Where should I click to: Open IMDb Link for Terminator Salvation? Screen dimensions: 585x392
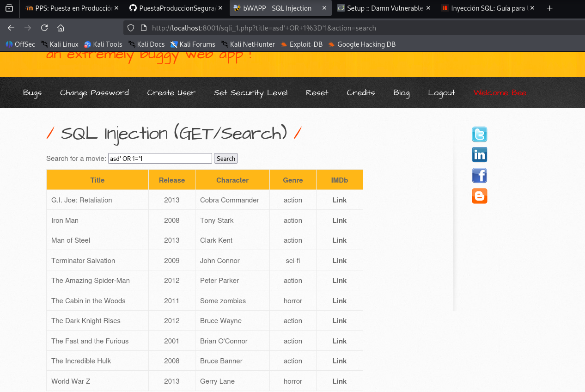click(x=340, y=261)
